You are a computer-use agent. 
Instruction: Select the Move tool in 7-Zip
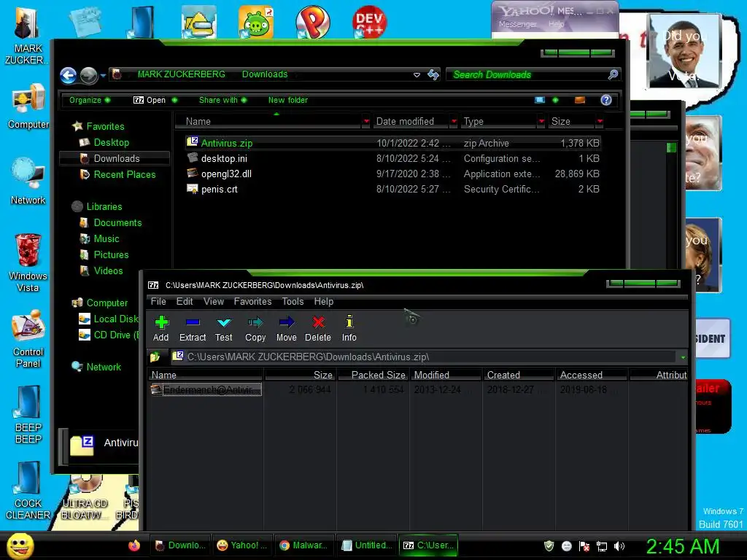(x=286, y=329)
